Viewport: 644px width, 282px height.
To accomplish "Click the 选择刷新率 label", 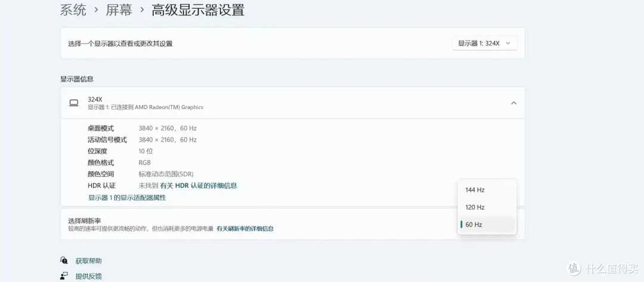I will [85, 221].
